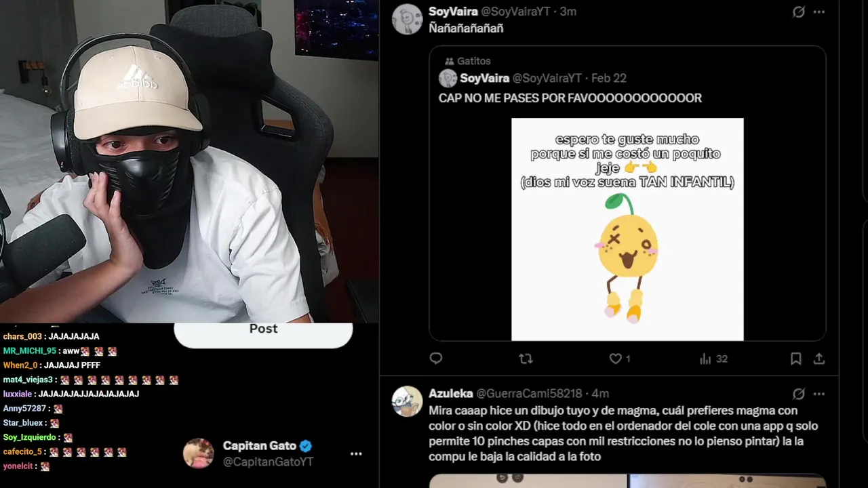Open more options on Azuleka's post
Image resolution: width=868 pixels, height=488 pixels.
pyautogui.click(x=819, y=394)
